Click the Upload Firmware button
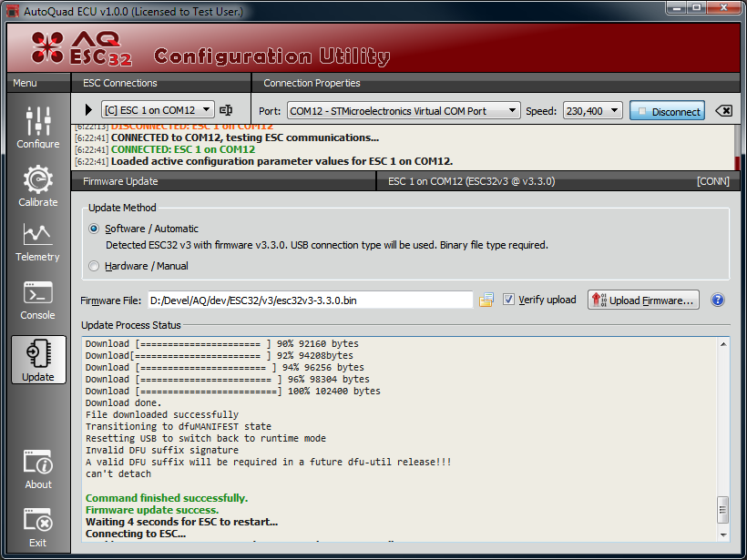The image size is (747, 560). 643,300
